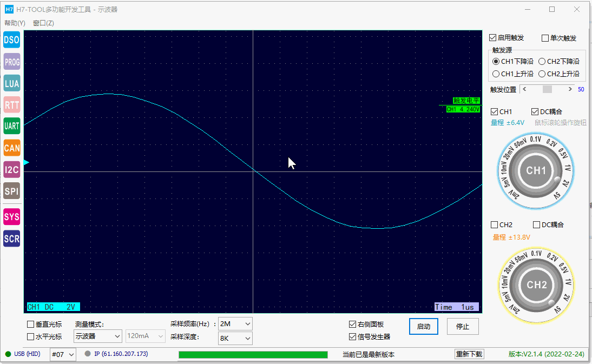This screenshot has height=364, width=592.
Task: Open the SPI tool icon
Action: (x=12, y=191)
